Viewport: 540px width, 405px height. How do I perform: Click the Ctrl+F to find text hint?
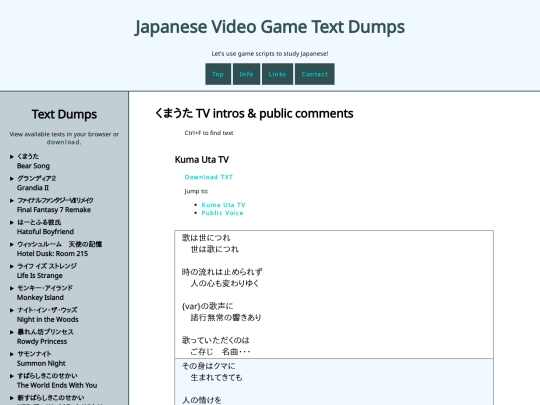[x=209, y=133]
